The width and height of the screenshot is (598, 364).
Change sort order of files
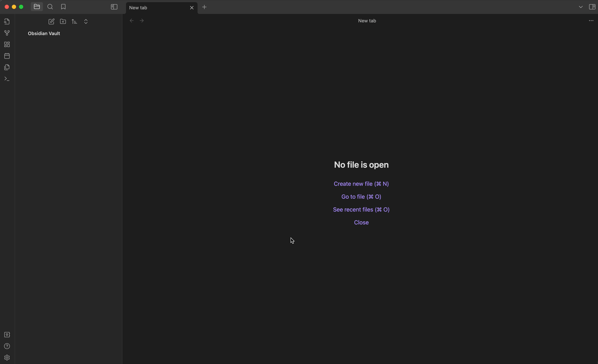point(74,21)
